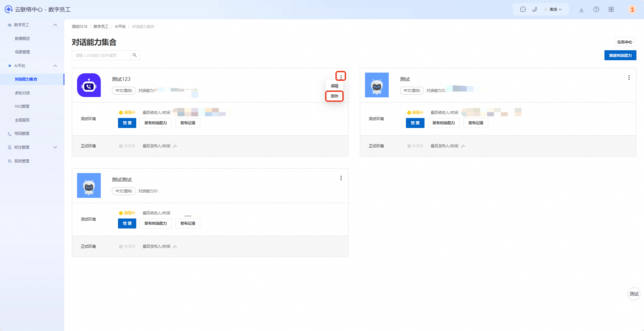The height and width of the screenshot is (331, 644).
Task: Click the 测试测试 card title
Action: click(x=122, y=180)
